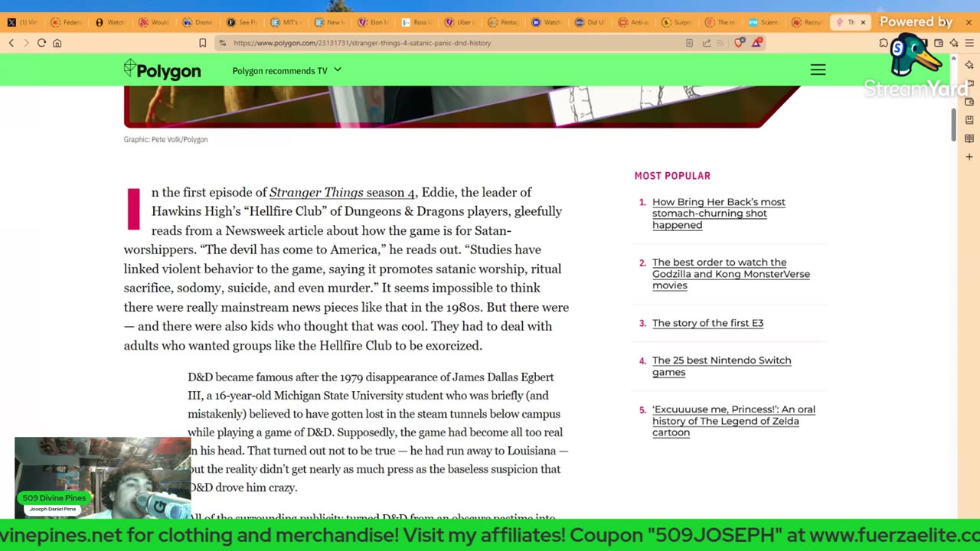Click the article header illustration
Screen dimensions: 980x551
(x=462, y=106)
